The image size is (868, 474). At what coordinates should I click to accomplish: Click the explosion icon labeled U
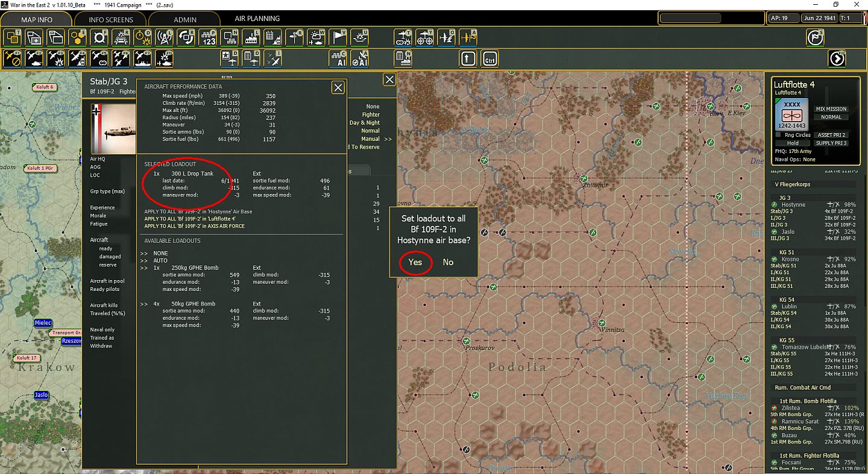[x=360, y=37]
